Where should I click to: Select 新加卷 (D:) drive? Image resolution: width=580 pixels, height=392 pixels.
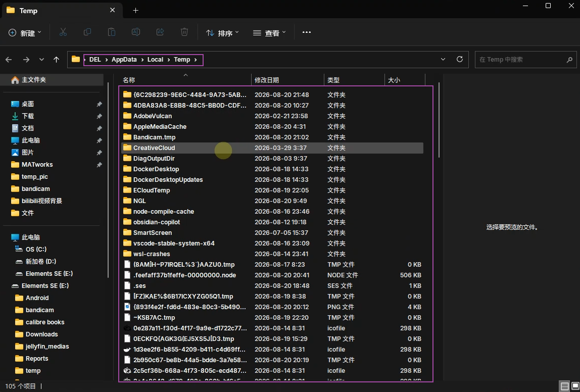tap(41, 262)
